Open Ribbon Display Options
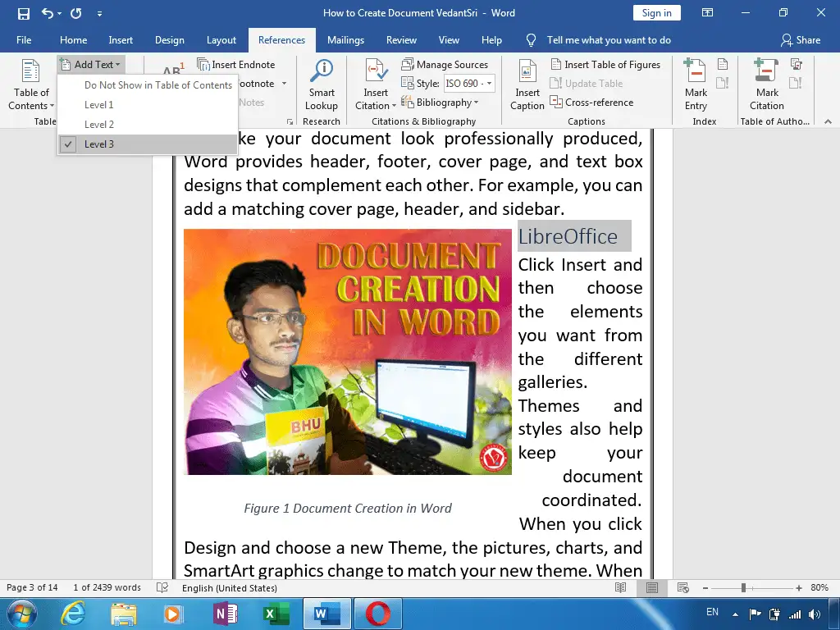 (708, 13)
